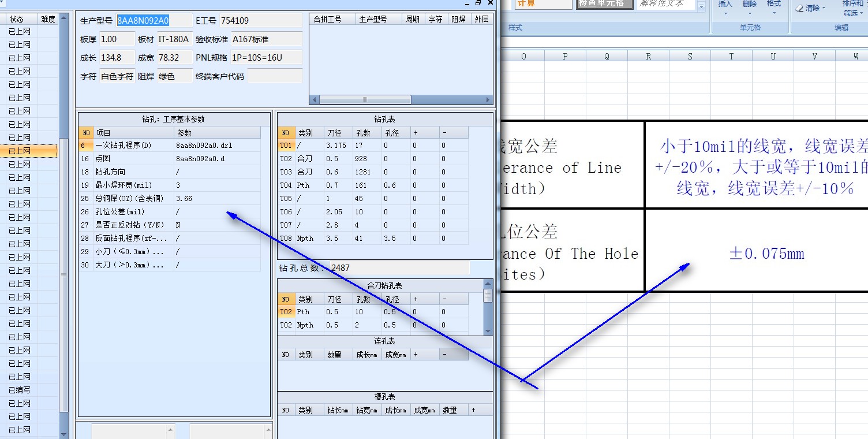Click the 钻长mm header in the 槽孔表
The image size is (868, 439).
[338, 410]
